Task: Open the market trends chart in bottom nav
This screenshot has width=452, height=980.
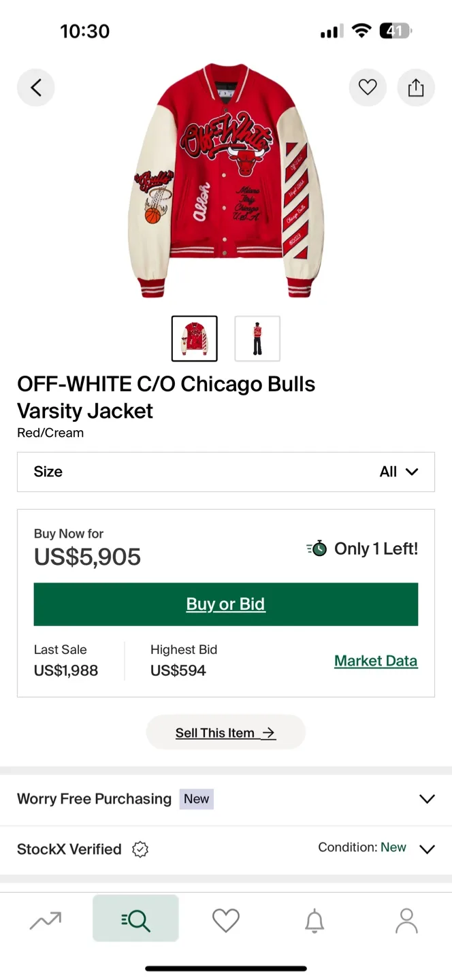Action: [x=45, y=918]
